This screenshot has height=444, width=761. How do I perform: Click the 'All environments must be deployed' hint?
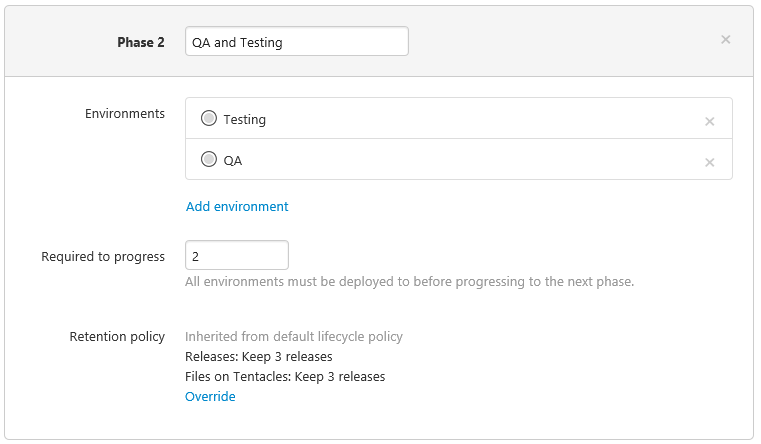point(409,282)
